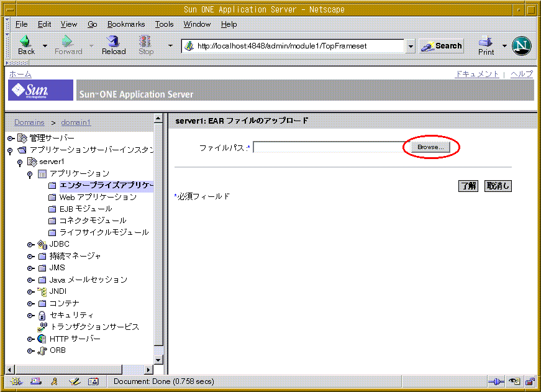Collapse the アプリケーションサーバーインスタンス node
Viewport: 541px width, 392px height.
(x=10, y=151)
